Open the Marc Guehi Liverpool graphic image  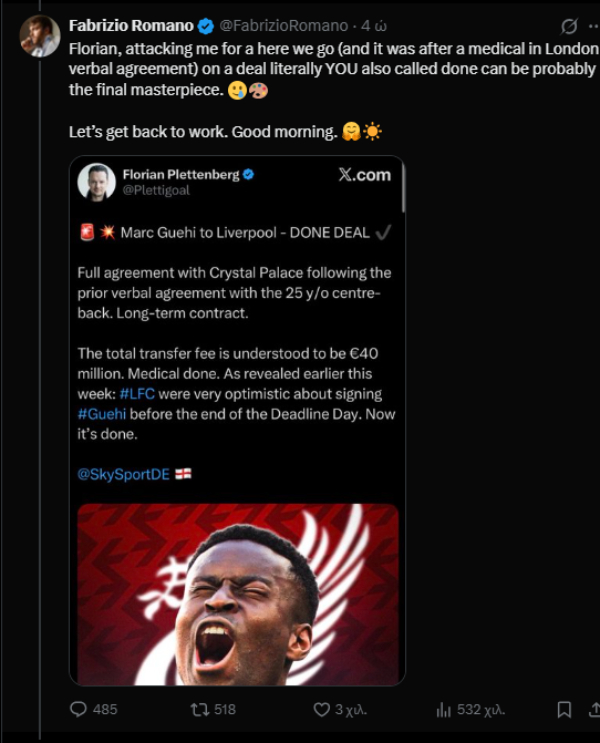[238, 594]
